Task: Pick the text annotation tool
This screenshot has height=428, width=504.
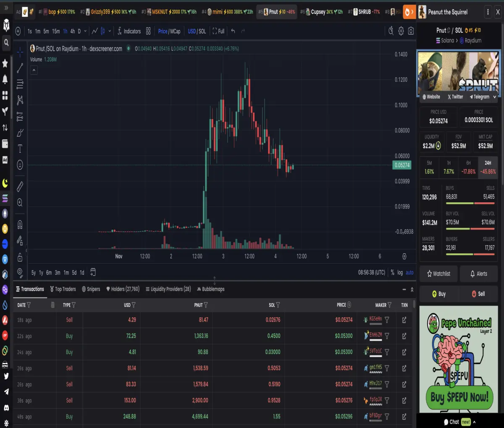Action: coord(20,149)
